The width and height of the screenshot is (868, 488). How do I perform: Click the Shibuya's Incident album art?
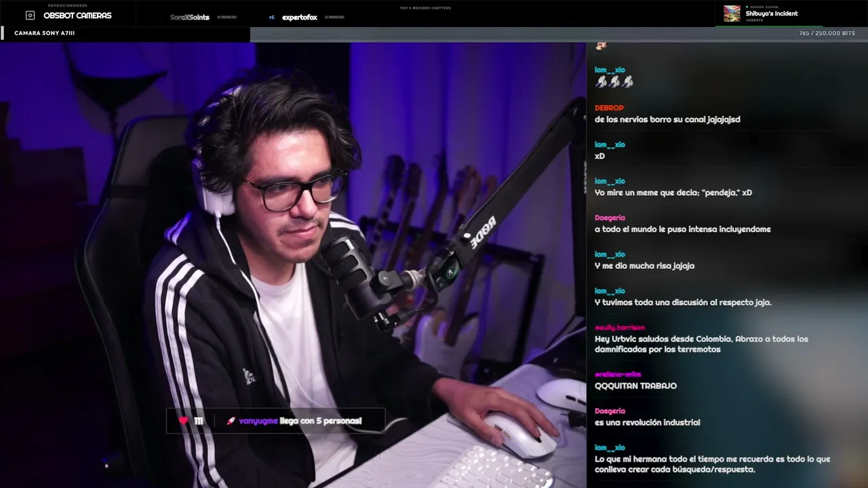pyautogui.click(x=732, y=14)
